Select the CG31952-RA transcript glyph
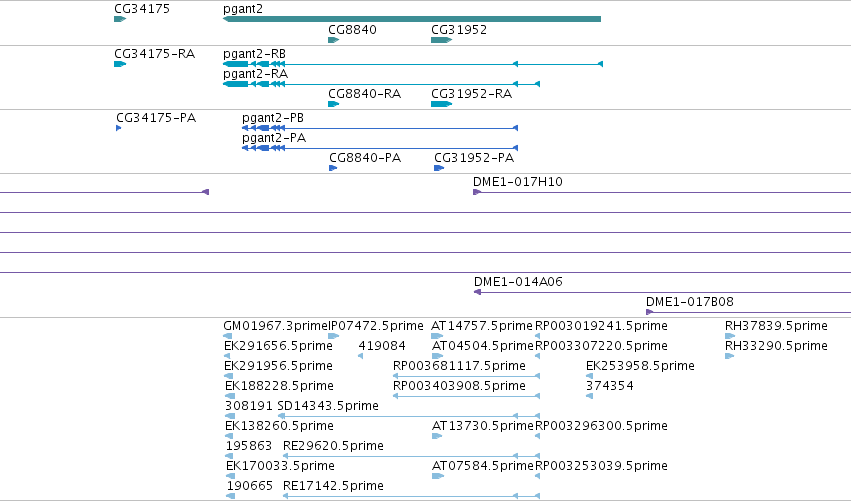 pos(441,104)
